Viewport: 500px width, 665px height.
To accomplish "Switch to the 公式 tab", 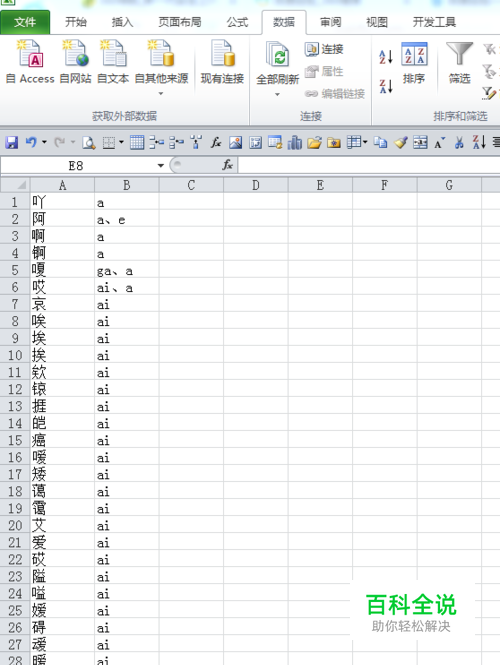I will [237, 22].
